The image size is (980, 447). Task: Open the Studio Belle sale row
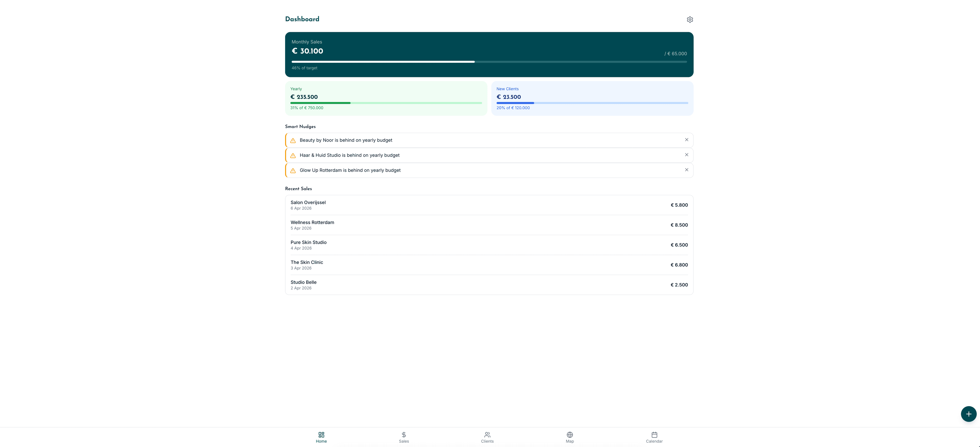coord(489,285)
